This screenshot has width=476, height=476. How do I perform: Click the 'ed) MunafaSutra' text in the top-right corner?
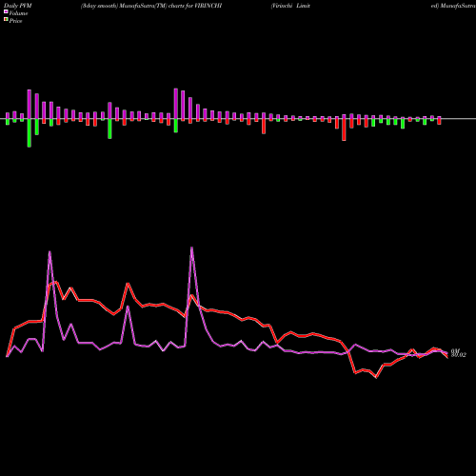453,6
